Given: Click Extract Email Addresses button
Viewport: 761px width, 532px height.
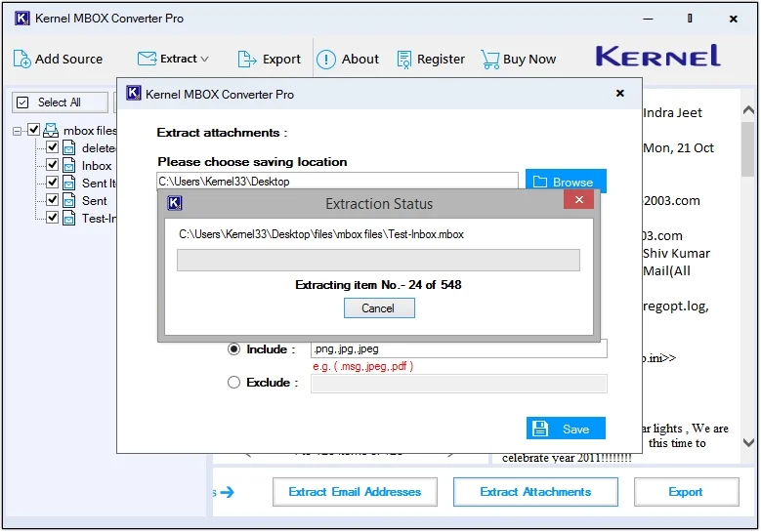Looking at the screenshot, I should [x=355, y=492].
